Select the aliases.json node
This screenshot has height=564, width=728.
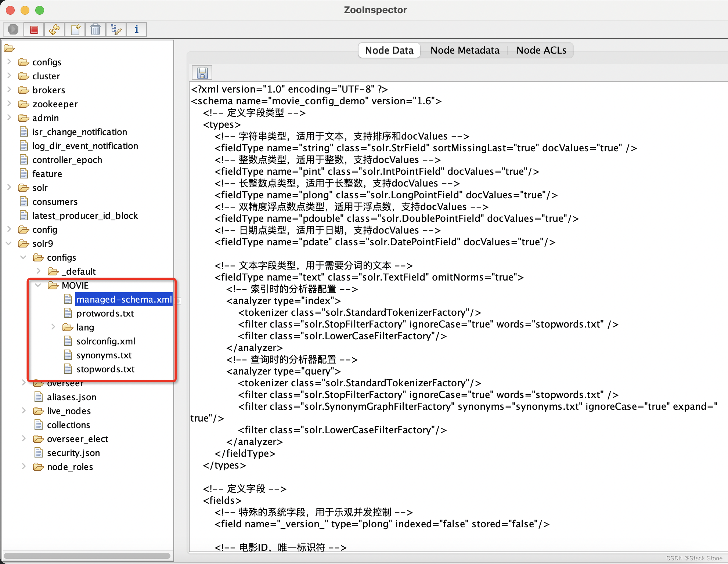point(72,397)
